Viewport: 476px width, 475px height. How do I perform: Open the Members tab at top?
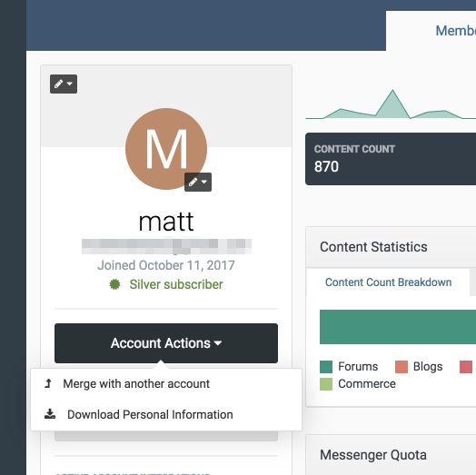455,31
